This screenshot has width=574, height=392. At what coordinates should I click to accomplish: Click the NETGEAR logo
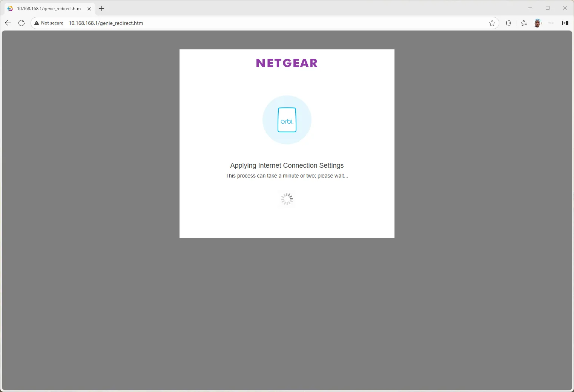click(x=287, y=63)
